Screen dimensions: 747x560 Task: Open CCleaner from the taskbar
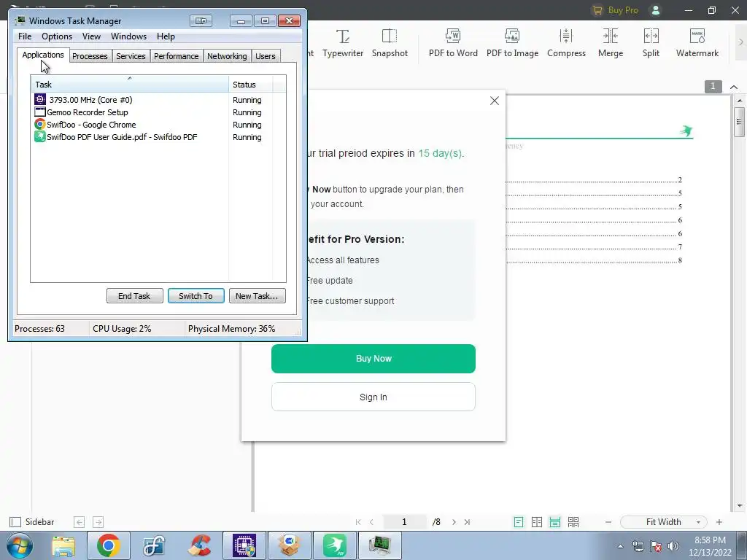tap(199, 545)
